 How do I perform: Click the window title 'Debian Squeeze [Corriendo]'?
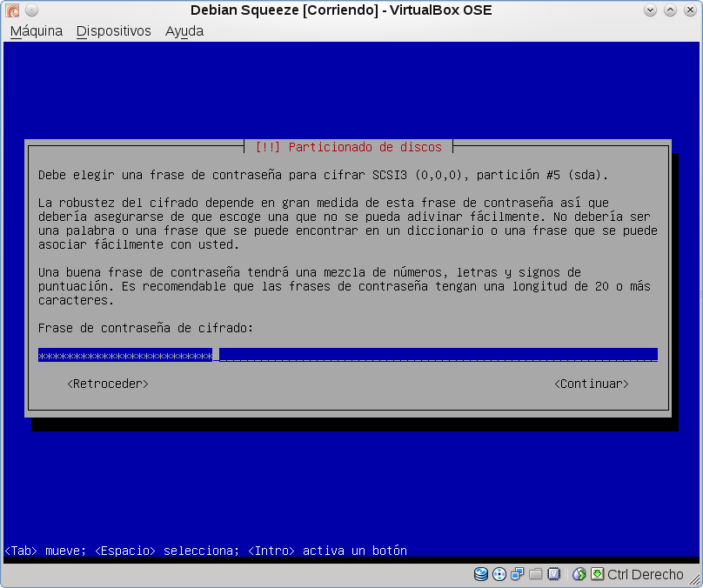click(285, 10)
